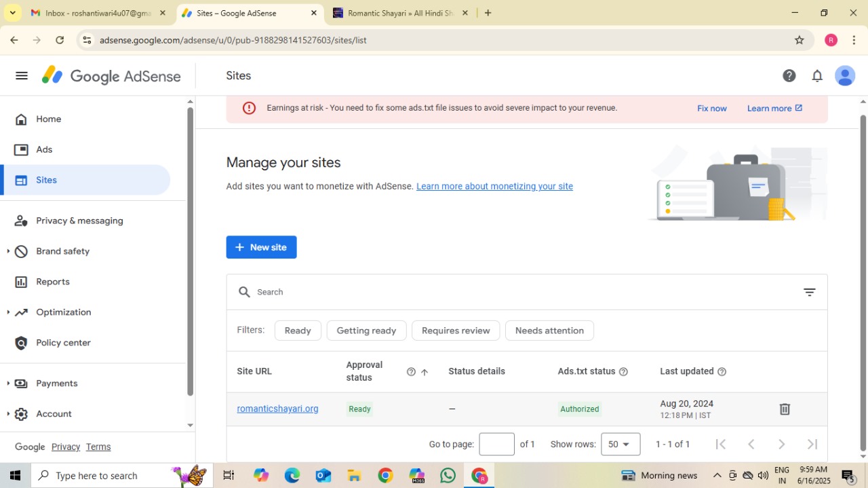This screenshot has height=488, width=868.
Task: Open Reports in the sidebar
Action: [85, 282]
